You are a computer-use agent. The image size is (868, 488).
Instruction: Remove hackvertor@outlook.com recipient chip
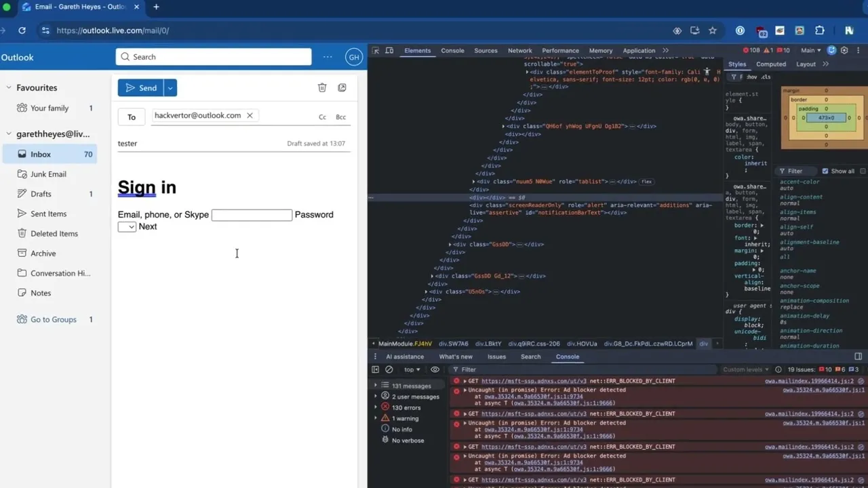250,115
